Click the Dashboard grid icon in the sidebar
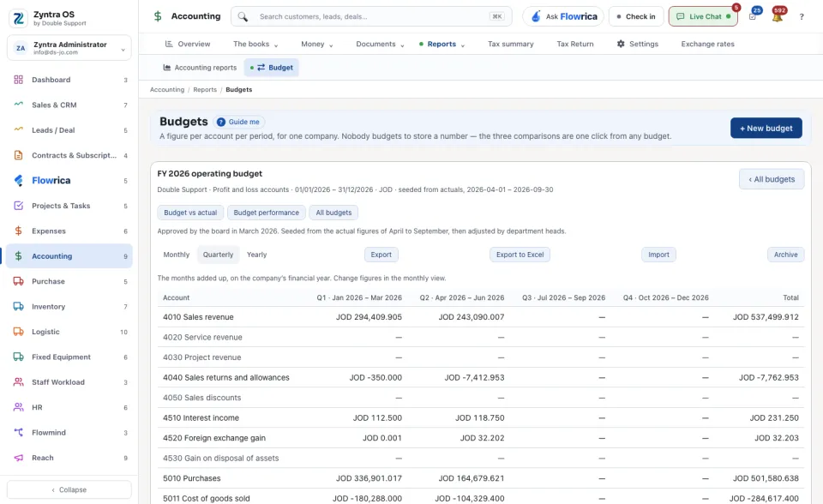The width and height of the screenshot is (823, 504). (x=18, y=80)
